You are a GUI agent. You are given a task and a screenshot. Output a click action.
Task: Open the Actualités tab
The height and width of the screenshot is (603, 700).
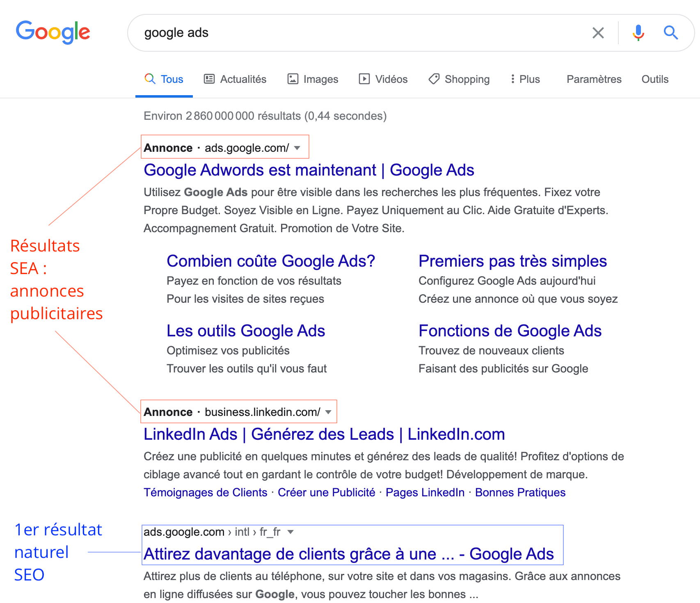[235, 79]
